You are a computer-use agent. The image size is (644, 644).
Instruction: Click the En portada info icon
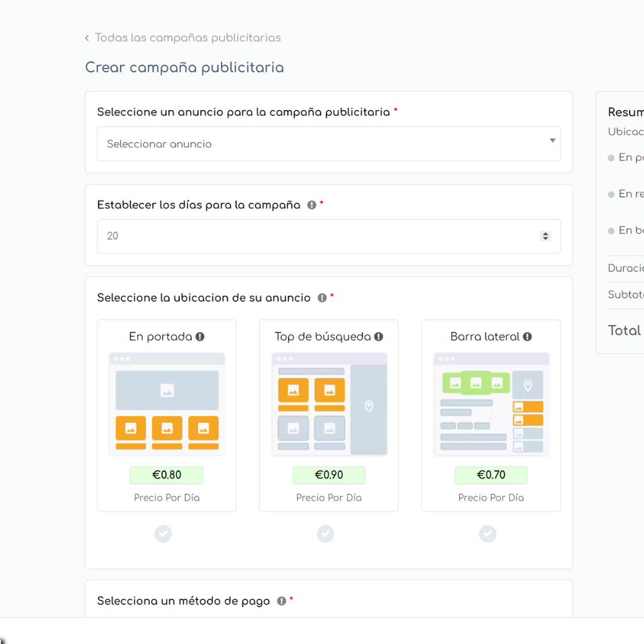click(x=200, y=337)
